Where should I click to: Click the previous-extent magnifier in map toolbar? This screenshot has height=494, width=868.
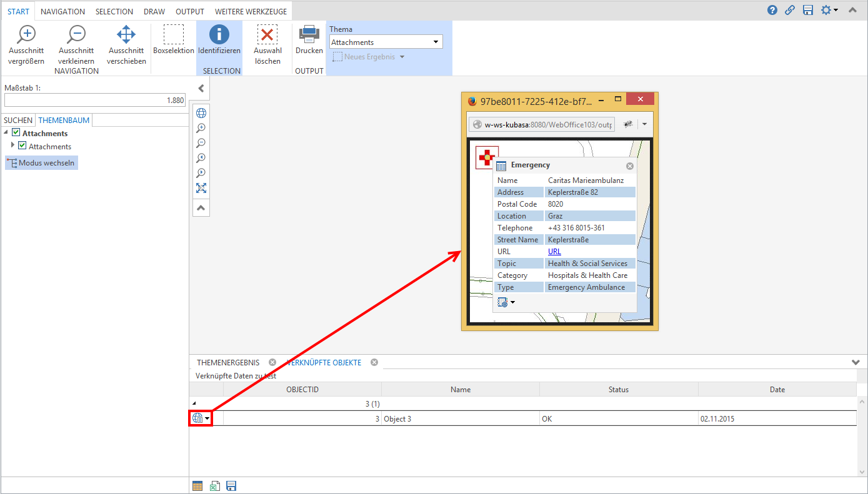(x=201, y=158)
